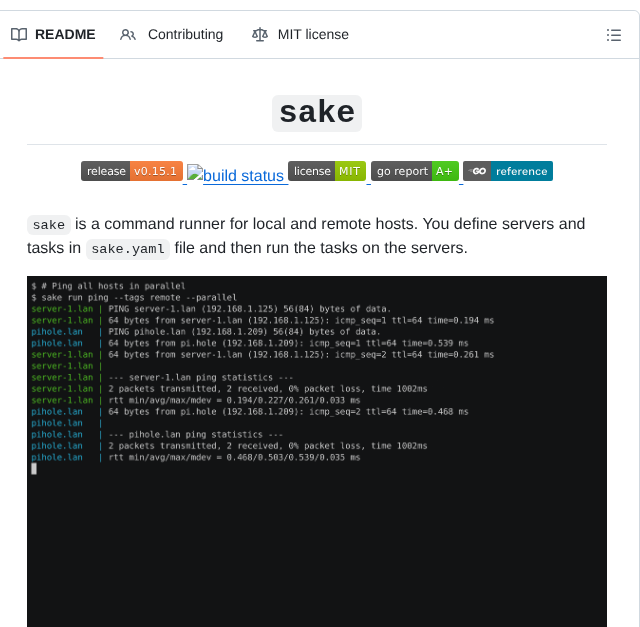
Task: Open the README tab
Action: pos(53,35)
